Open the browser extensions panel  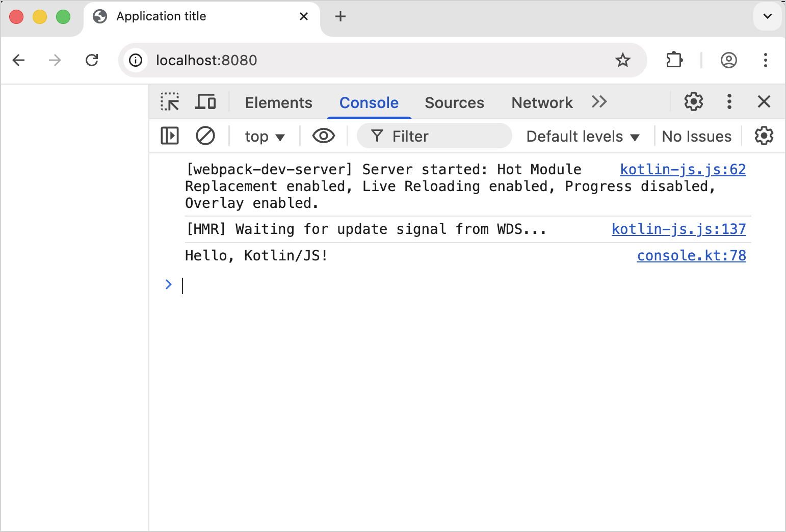pos(674,60)
